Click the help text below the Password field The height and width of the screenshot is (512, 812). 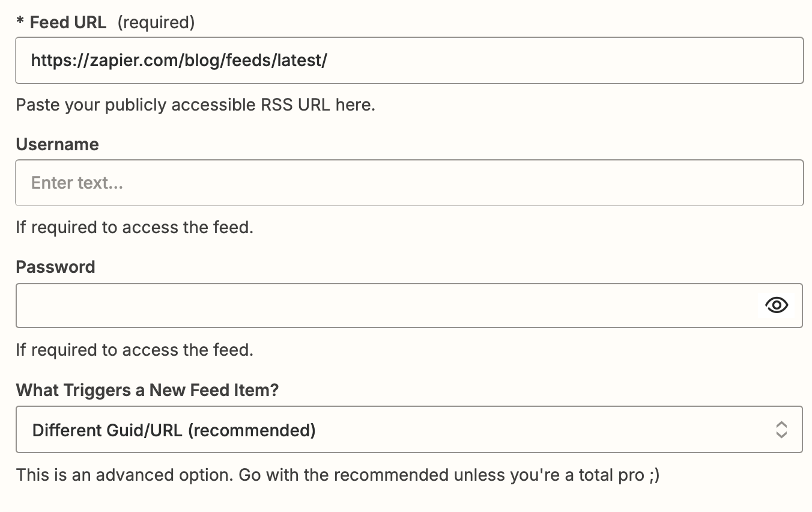[135, 350]
